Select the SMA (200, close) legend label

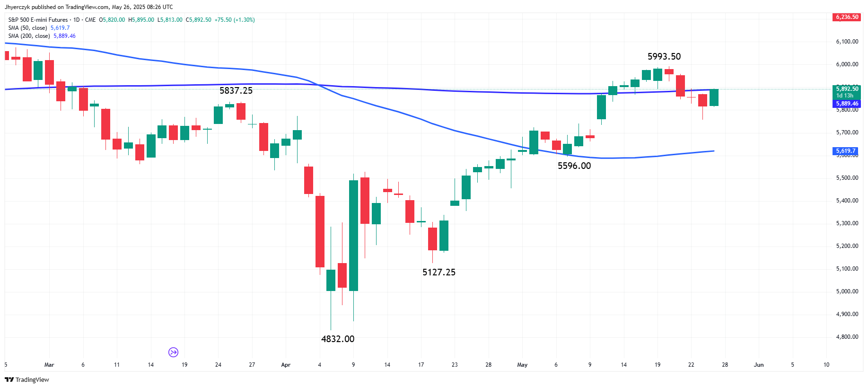pyautogui.click(x=29, y=36)
